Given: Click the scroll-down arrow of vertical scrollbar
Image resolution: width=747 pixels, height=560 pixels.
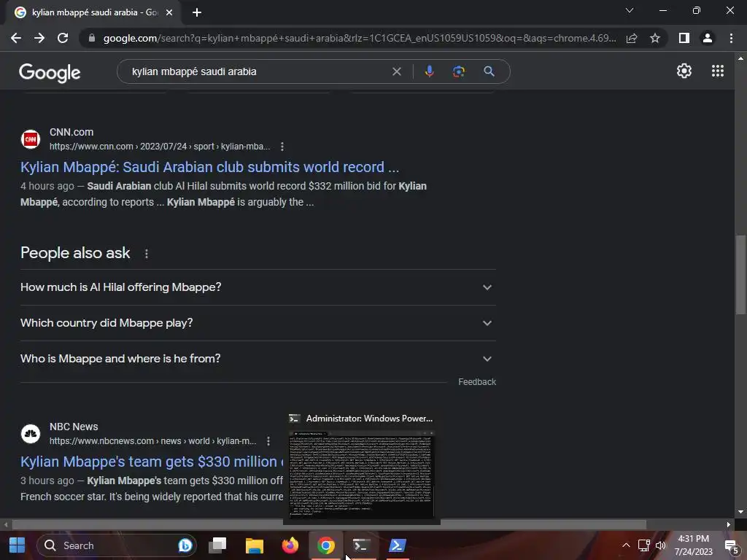Looking at the screenshot, I should pyautogui.click(x=740, y=512).
